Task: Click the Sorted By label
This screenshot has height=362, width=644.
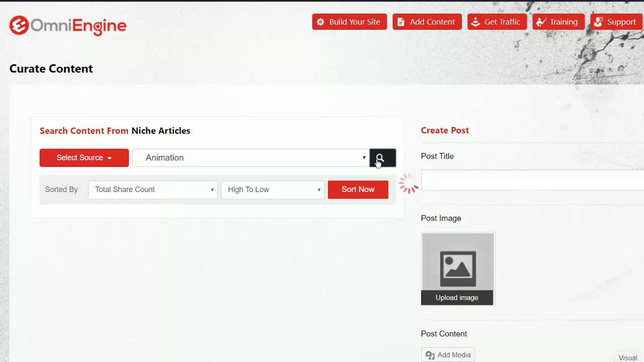Action: [61, 190]
